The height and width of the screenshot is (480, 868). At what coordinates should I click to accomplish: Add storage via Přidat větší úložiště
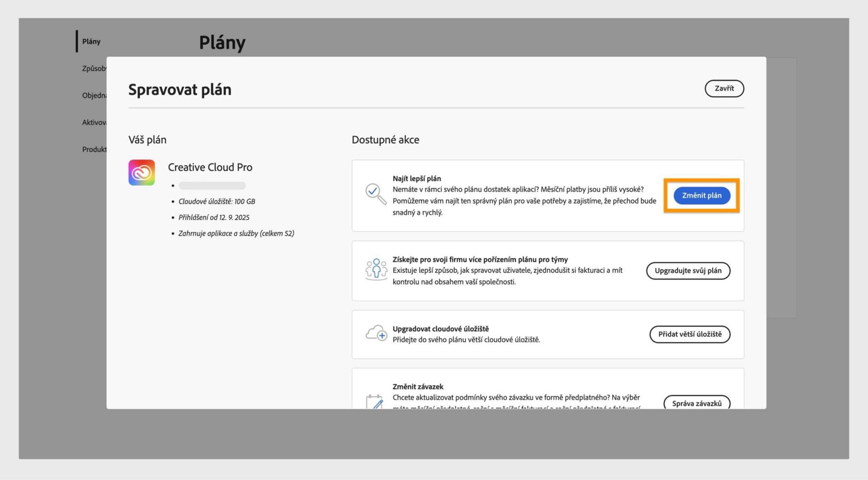689,334
